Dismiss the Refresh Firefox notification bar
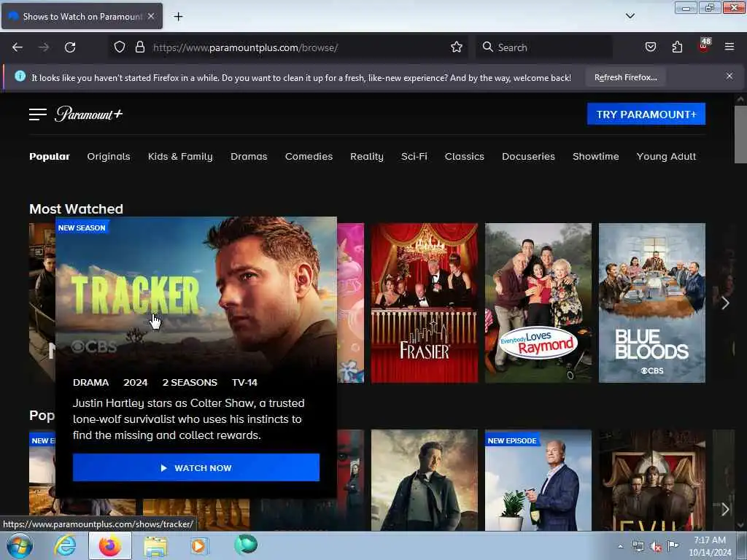Screen dimensions: 747x560 pos(729,76)
